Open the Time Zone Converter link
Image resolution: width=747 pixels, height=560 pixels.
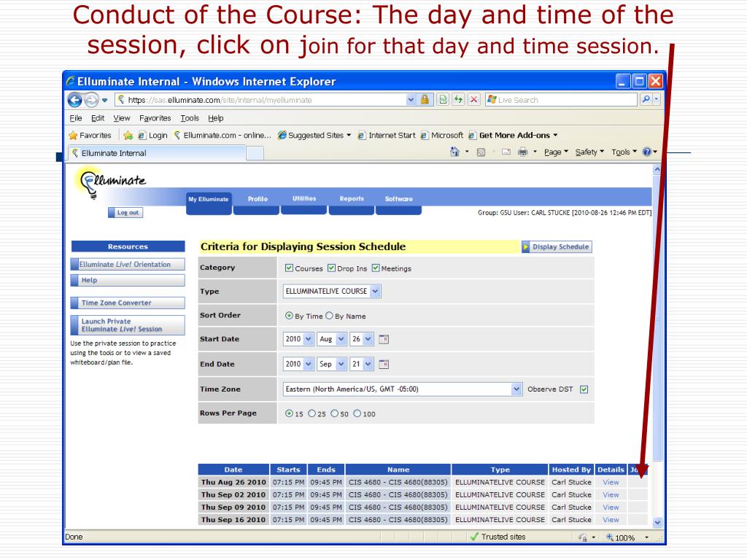click(x=128, y=303)
